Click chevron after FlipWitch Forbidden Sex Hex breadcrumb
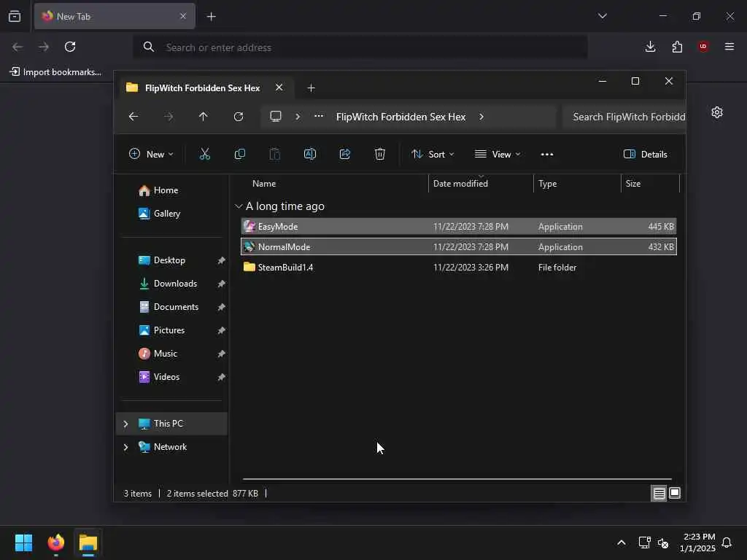747x560 pixels. [x=481, y=117]
